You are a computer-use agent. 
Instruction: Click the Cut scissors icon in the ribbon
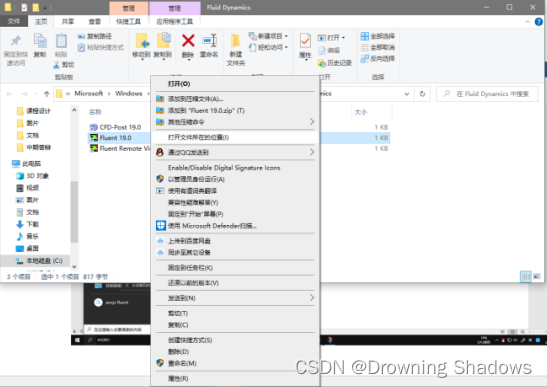57,65
